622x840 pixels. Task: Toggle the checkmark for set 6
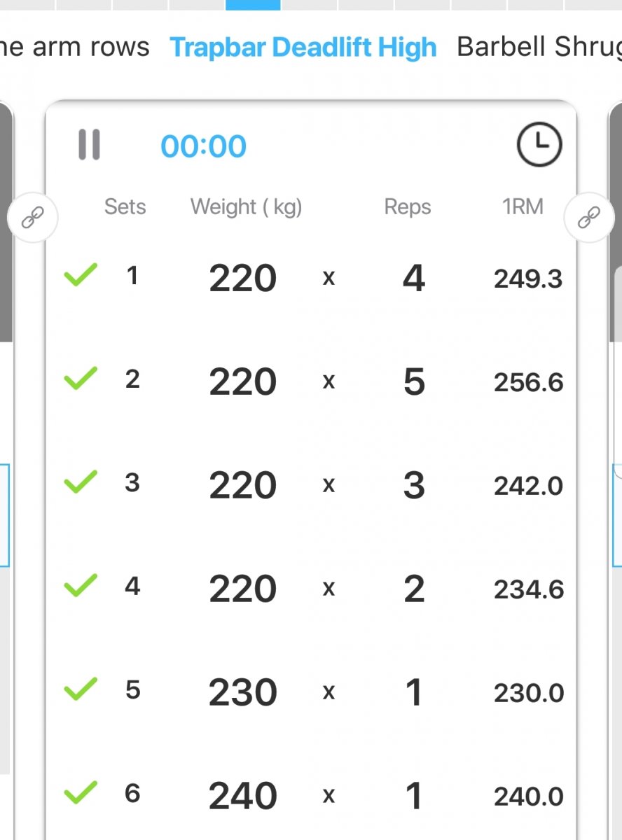coord(81,794)
